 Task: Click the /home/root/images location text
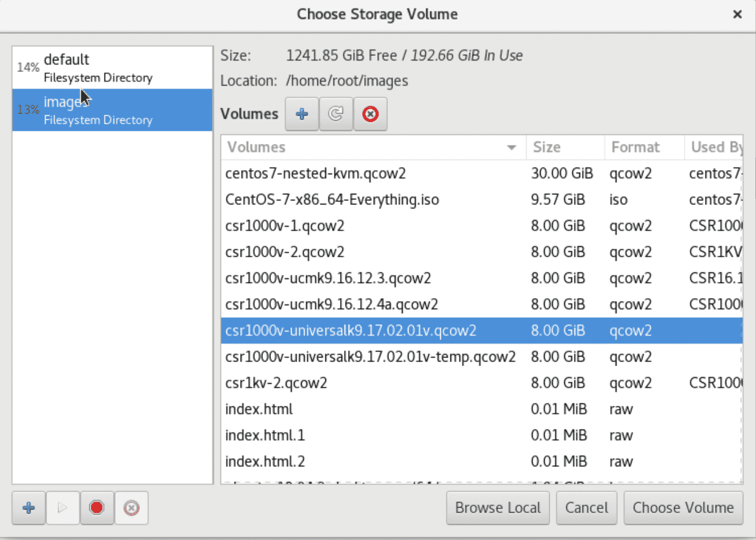(x=347, y=81)
